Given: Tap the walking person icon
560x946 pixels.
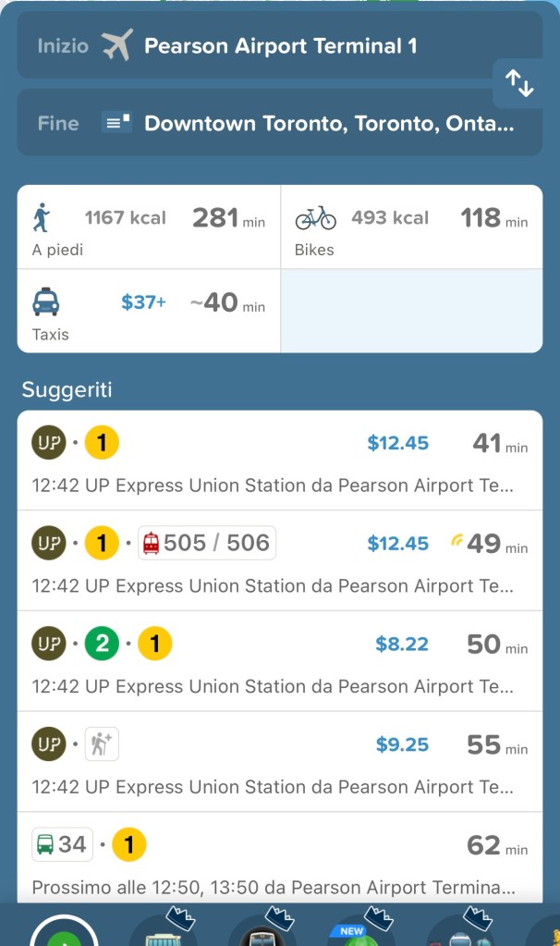Looking at the screenshot, I should (x=42, y=218).
